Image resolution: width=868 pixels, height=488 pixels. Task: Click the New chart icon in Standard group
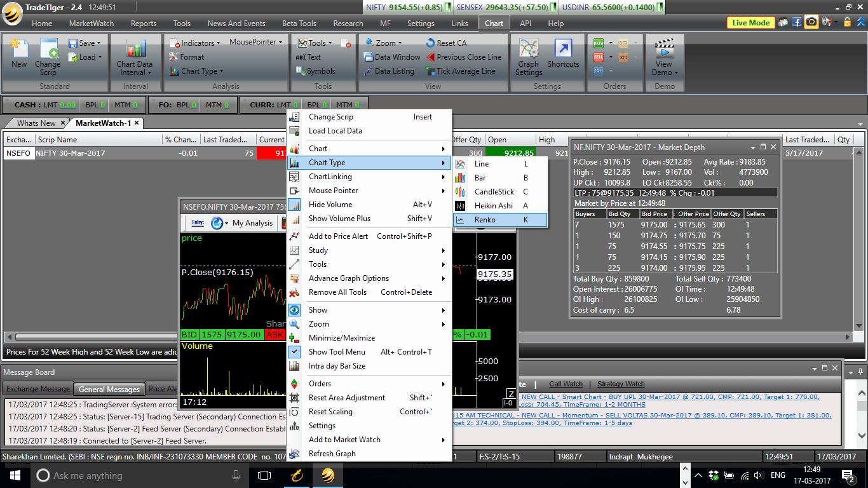tap(19, 53)
